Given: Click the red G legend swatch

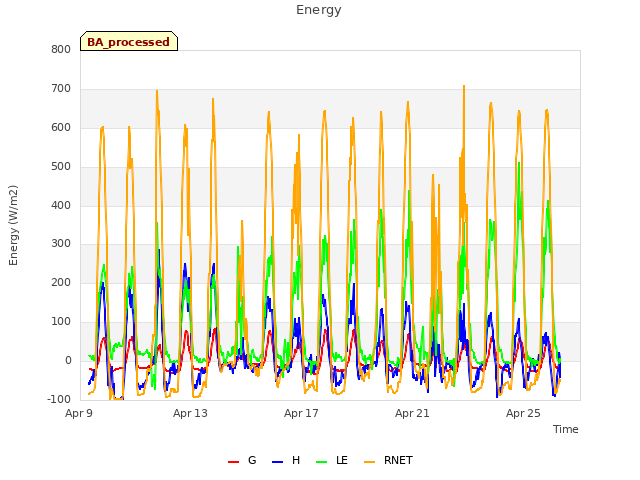Looking at the screenshot, I should 233,462.
